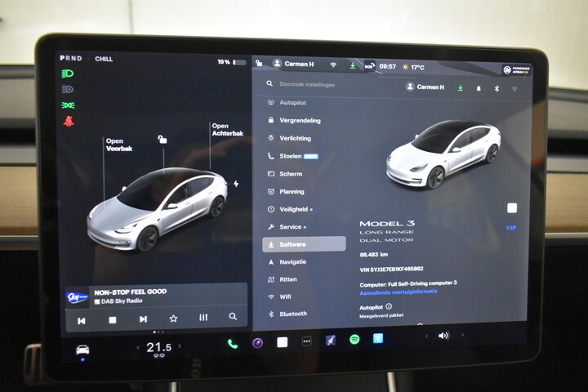Decrease cabin temperature with left arrow
588x392 pixels.
click(138, 347)
